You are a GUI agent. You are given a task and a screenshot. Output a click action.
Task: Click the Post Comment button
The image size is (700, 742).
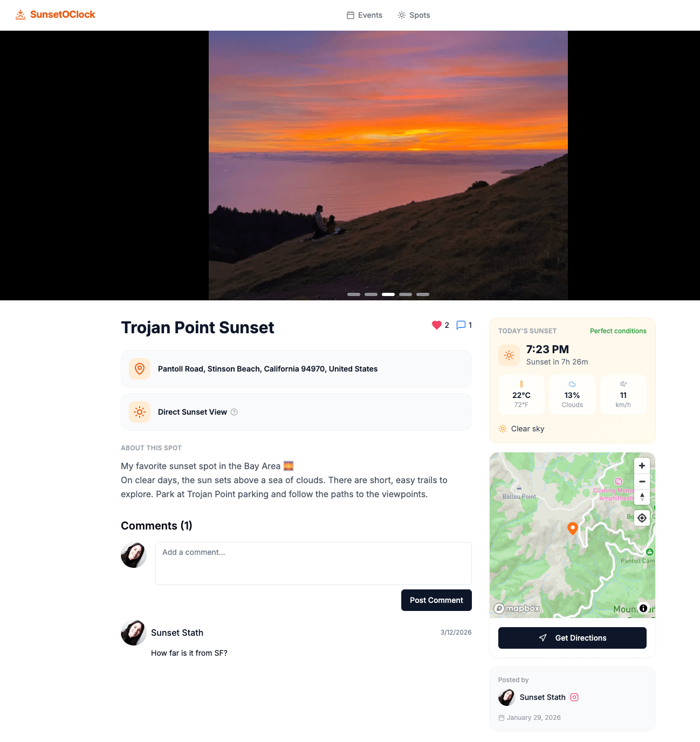click(436, 600)
